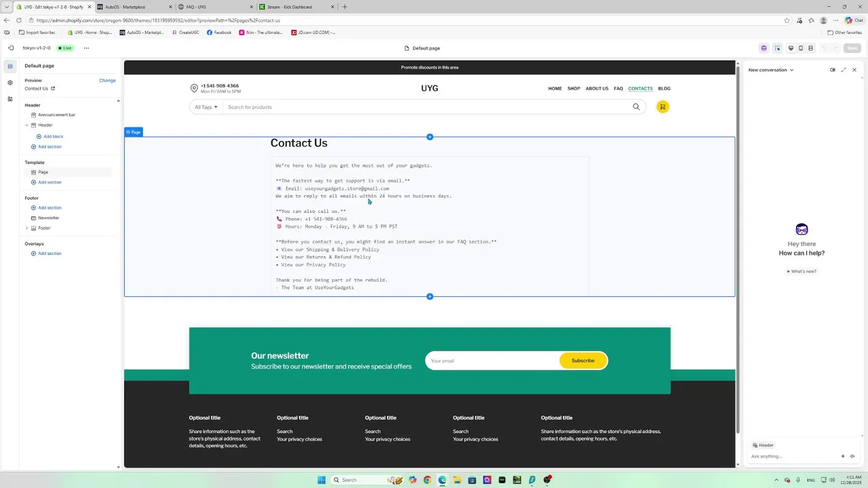Screen dimensions: 868x488
Task: Open the theme three-dot more actions menu
Action: pyautogui.click(x=86, y=48)
